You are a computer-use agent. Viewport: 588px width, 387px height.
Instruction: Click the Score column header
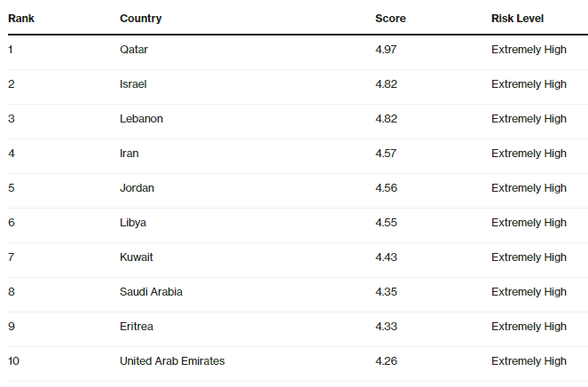tap(390, 19)
